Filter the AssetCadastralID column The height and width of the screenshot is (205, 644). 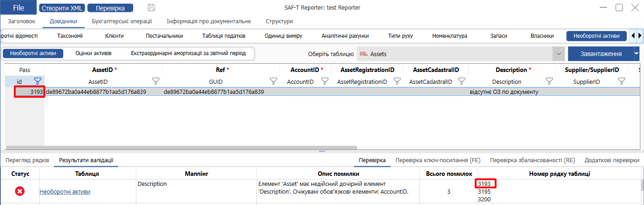[x=462, y=81]
